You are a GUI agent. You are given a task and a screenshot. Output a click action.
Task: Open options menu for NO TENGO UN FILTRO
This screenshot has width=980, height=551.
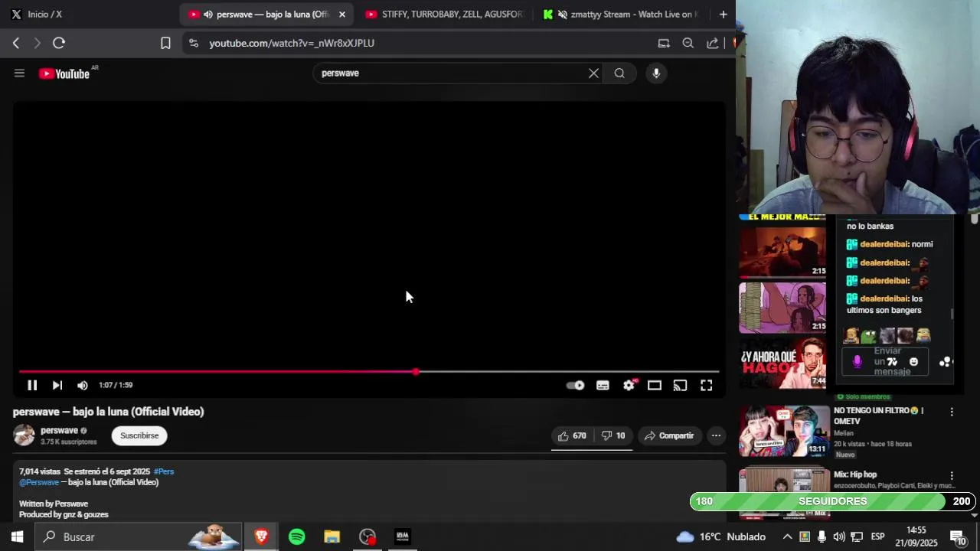952,412
